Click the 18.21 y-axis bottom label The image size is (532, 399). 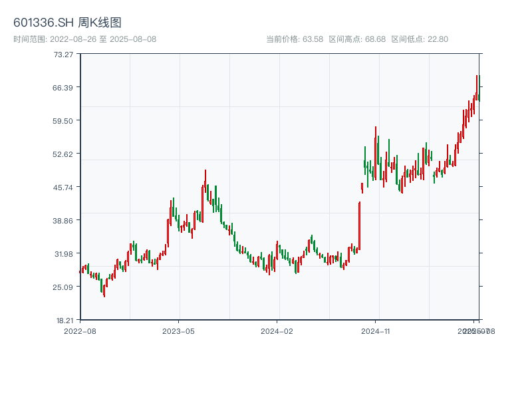(x=64, y=320)
